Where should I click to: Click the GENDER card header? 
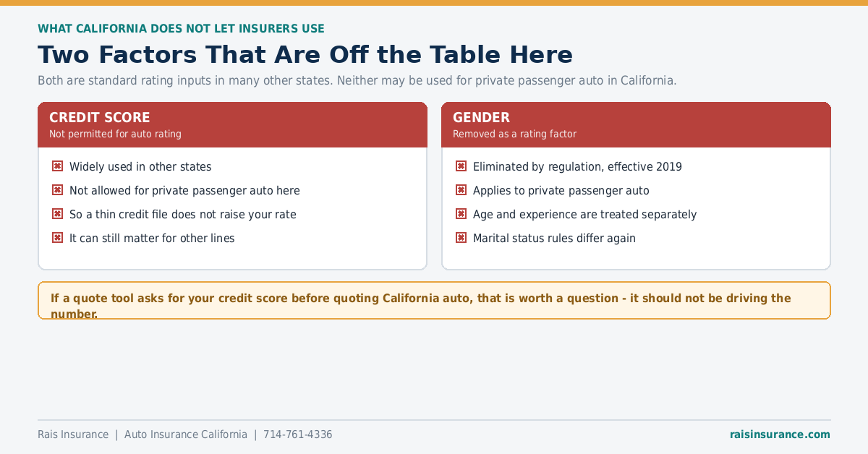tap(636, 124)
